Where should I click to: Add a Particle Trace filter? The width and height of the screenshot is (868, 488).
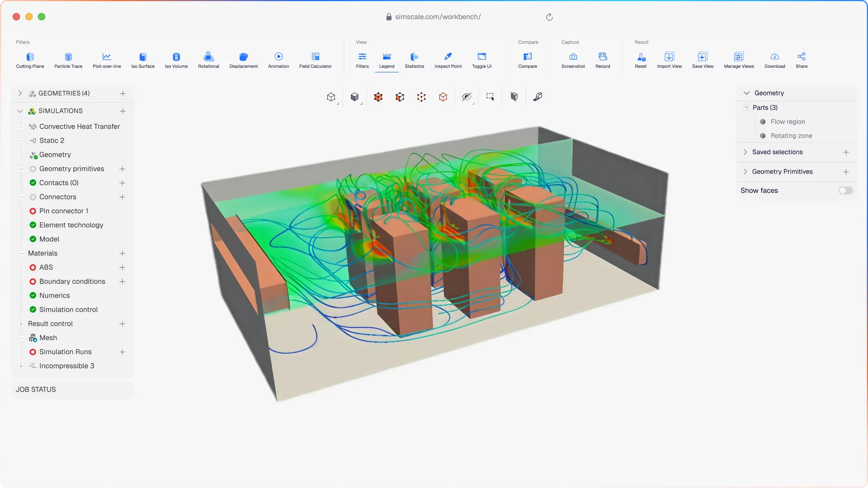[x=68, y=60]
